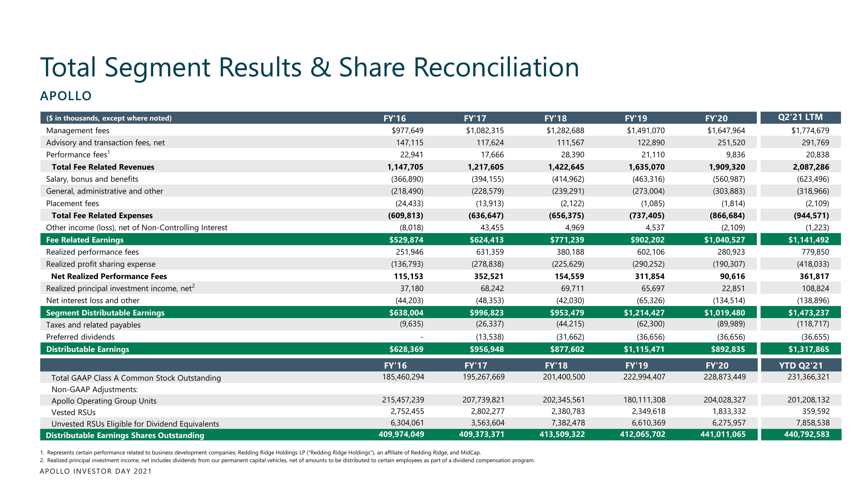The image size is (868, 488).
Task: Select the Advisory and transaction fees, net label
Action: [x=105, y=143]
